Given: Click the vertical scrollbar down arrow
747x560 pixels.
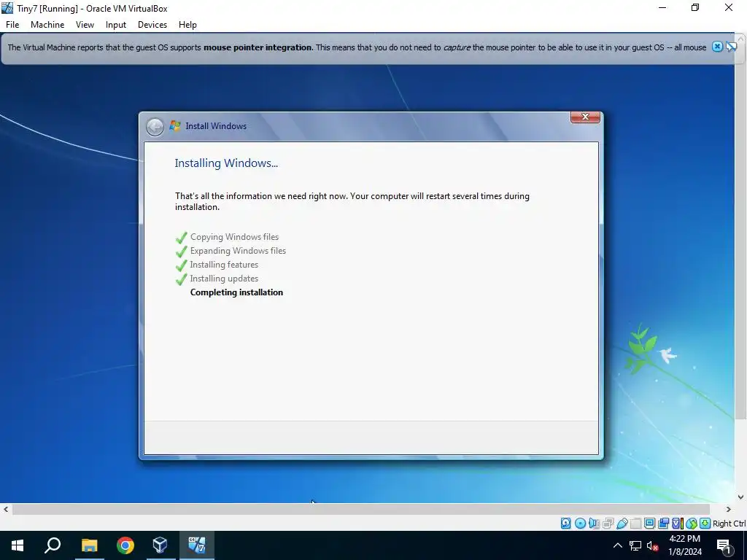Looking at the screenshot, I should (741, 497).
